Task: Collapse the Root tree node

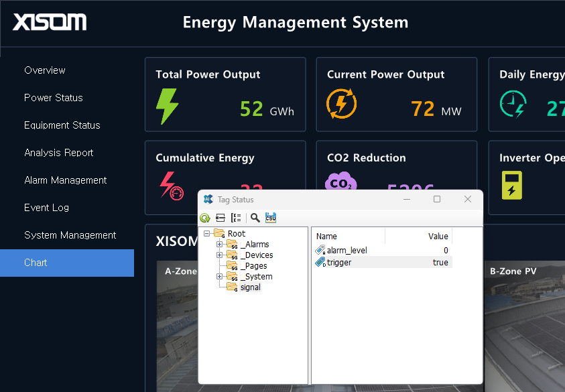Action: coord(207,233)
